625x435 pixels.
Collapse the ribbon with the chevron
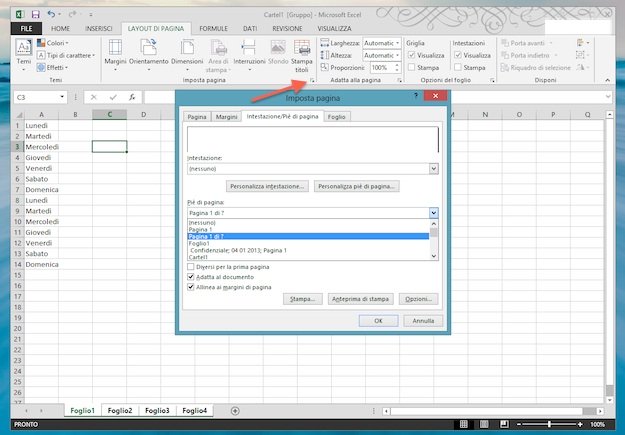coord(607,80)
